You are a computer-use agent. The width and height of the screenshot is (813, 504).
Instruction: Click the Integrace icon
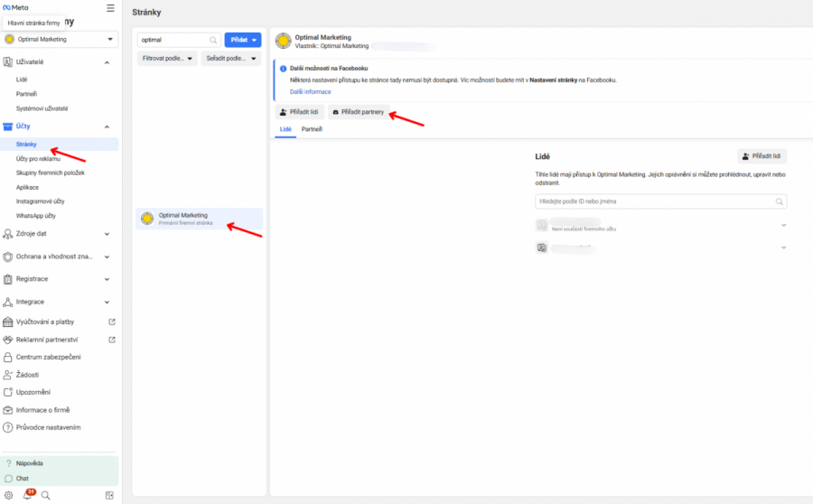(8, 302)
